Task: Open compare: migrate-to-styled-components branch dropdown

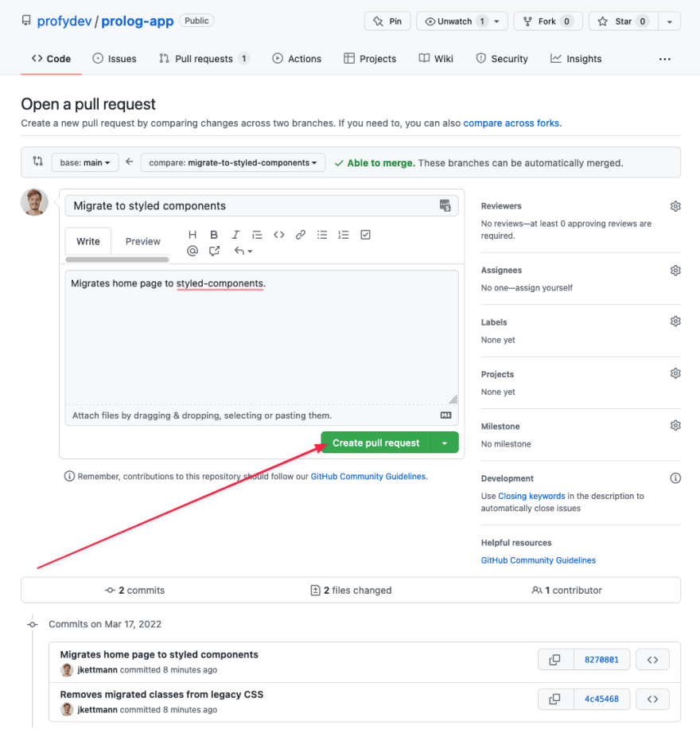Action: (x=233, y=162)
